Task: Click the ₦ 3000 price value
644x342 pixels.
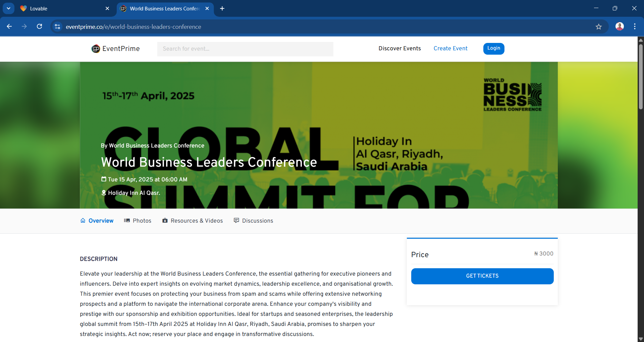Action: pos(544,254)
